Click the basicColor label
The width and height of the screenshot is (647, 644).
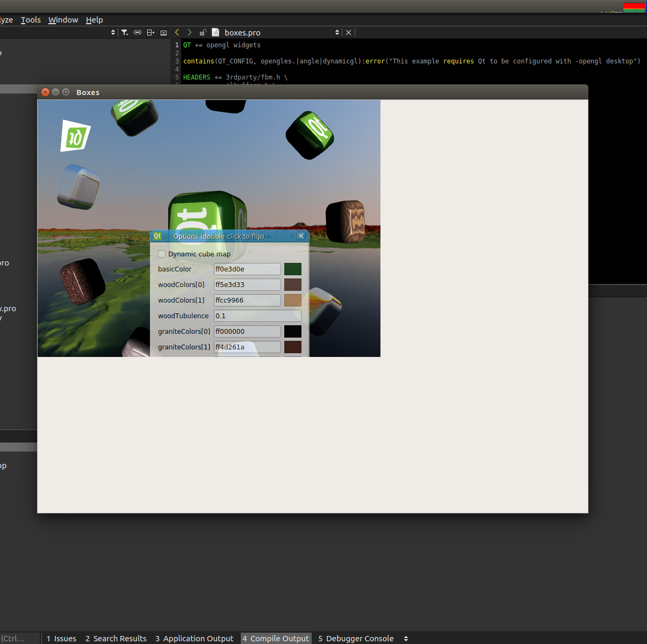pos(175,269)
